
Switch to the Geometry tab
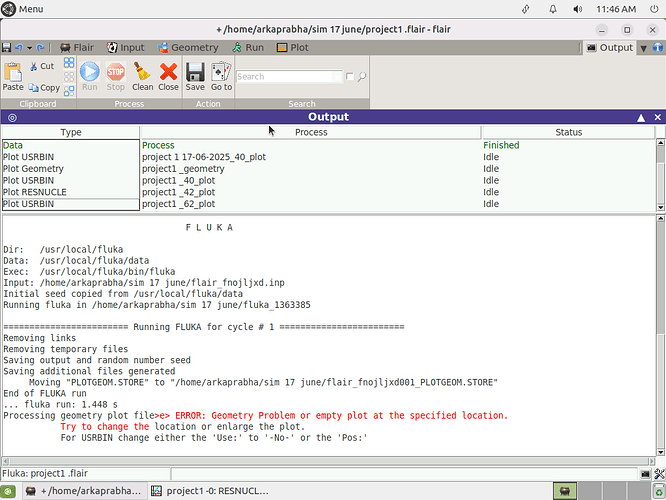pyautogui.click(x=187, y=47)
